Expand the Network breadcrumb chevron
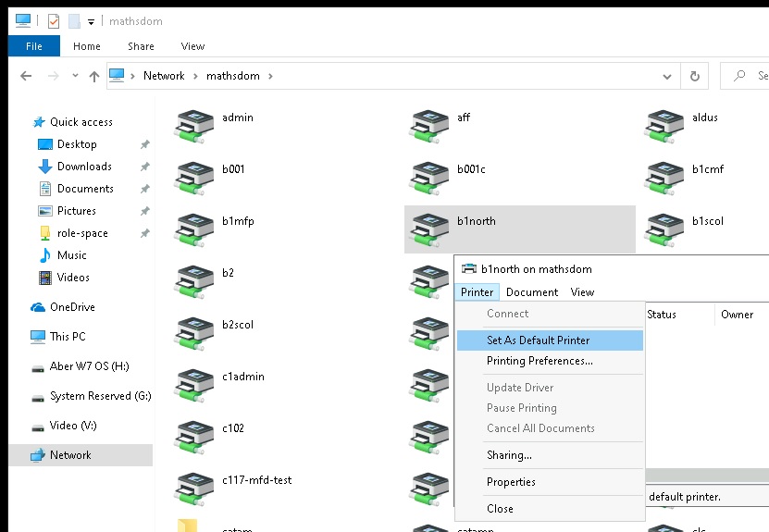769x532 pixels. coord(195,76)
